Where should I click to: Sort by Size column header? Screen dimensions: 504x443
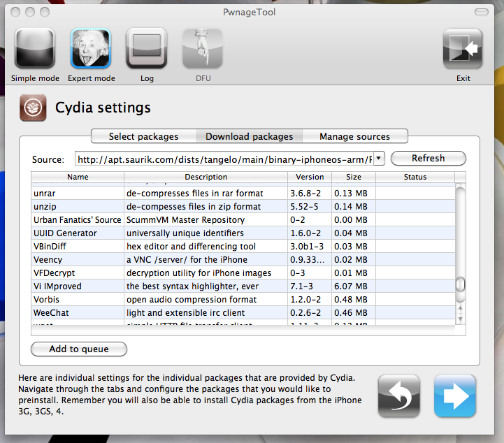tap(354, 177)
